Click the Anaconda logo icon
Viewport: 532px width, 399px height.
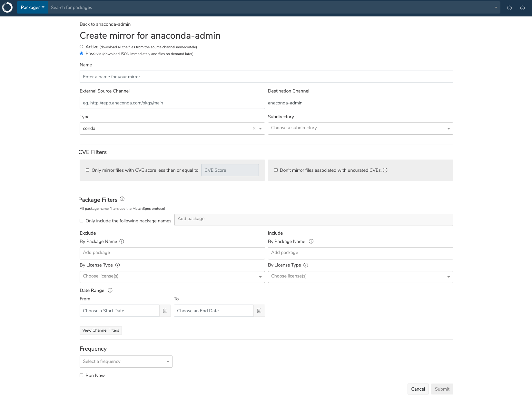tap(7, 7)
